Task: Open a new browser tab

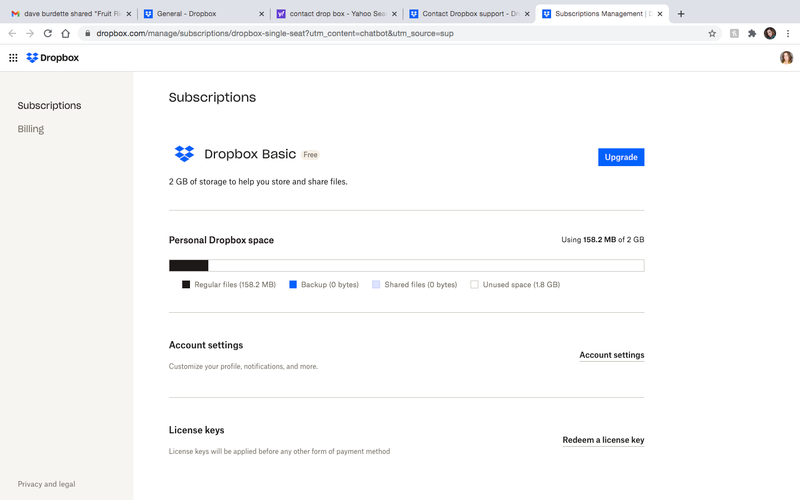Action: coord(681,14)
